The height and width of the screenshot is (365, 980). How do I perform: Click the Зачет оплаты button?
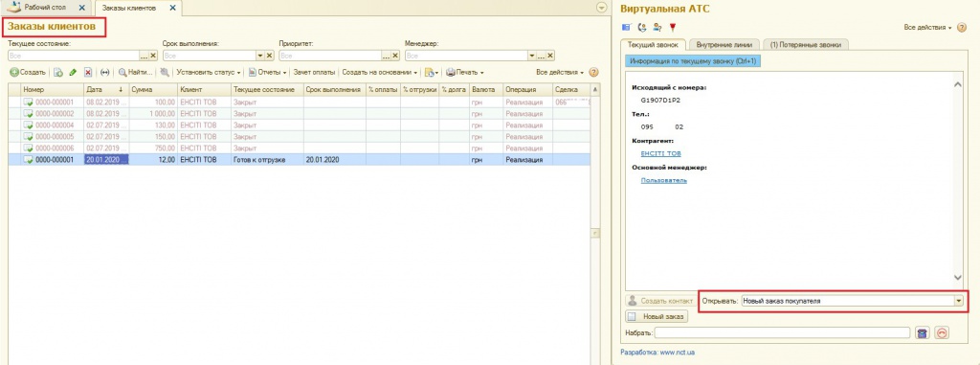[x=314, y=73]
